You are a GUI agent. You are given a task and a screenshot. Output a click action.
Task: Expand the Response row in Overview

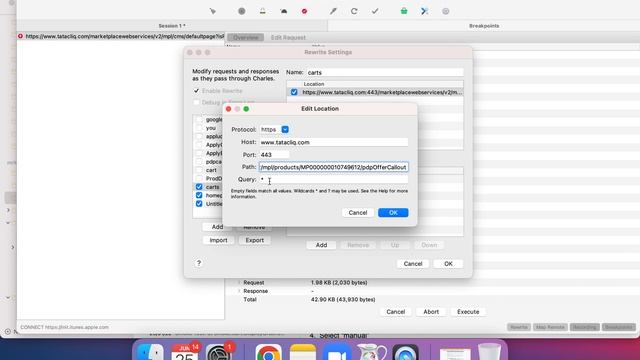(x=239, y=291)
